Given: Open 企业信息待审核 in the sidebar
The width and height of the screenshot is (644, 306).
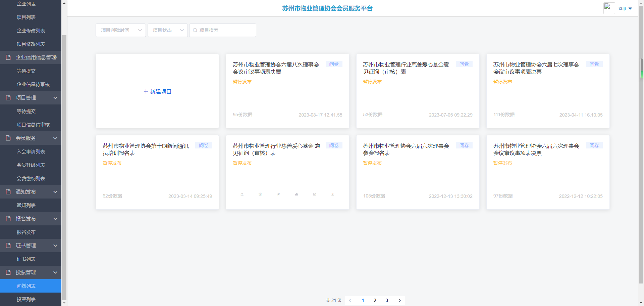Looking at the screenshot, I should click(x=31, y=84).
